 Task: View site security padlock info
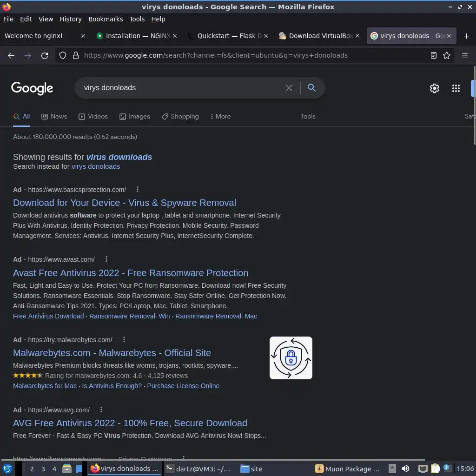tap(76, 55)
